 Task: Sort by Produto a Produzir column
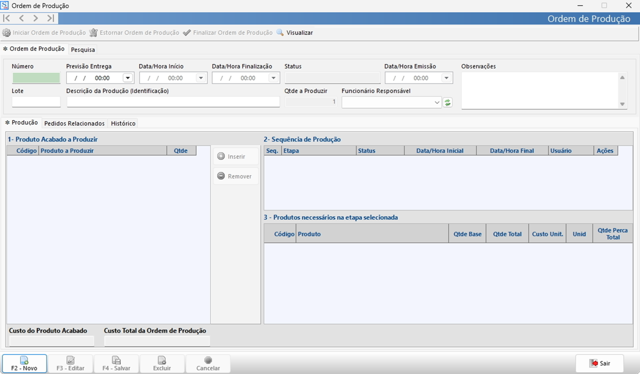[x=102, y=151]
